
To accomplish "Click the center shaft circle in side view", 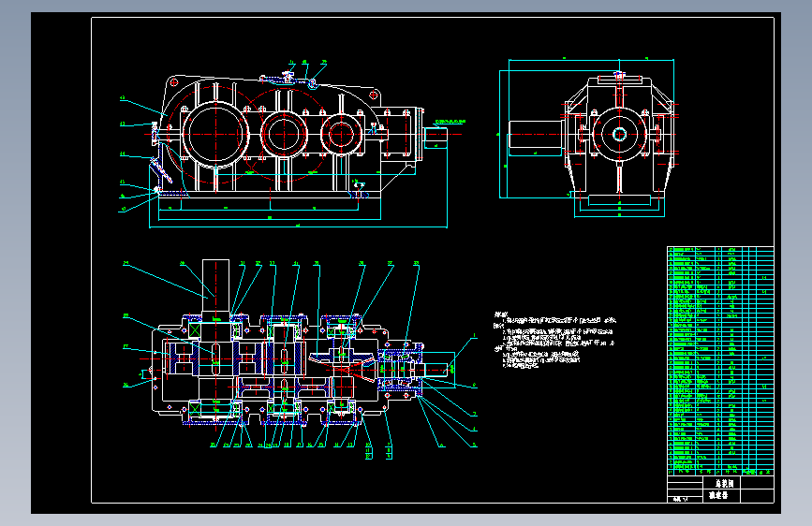I will click(x=619, y=135).
